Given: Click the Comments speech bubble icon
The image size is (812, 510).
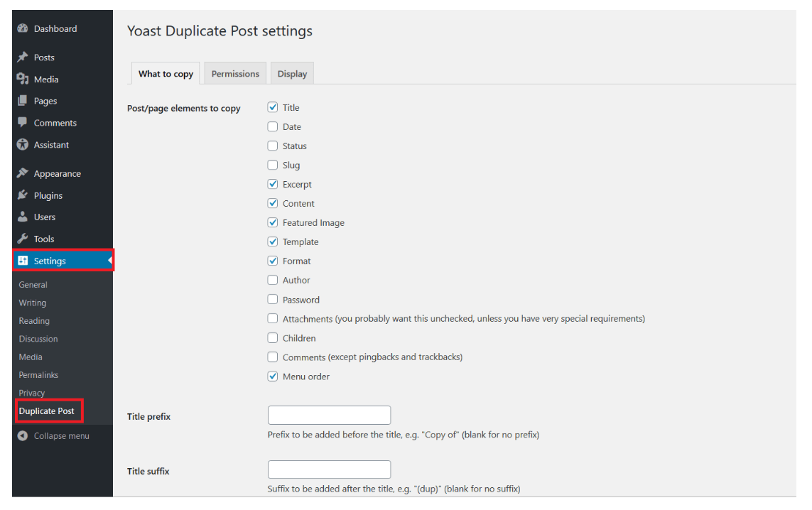Looking at the screenshot, I should 22,122.
